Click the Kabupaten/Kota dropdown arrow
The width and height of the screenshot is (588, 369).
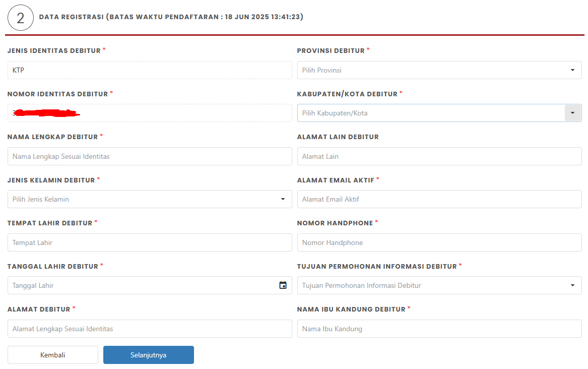573,113
